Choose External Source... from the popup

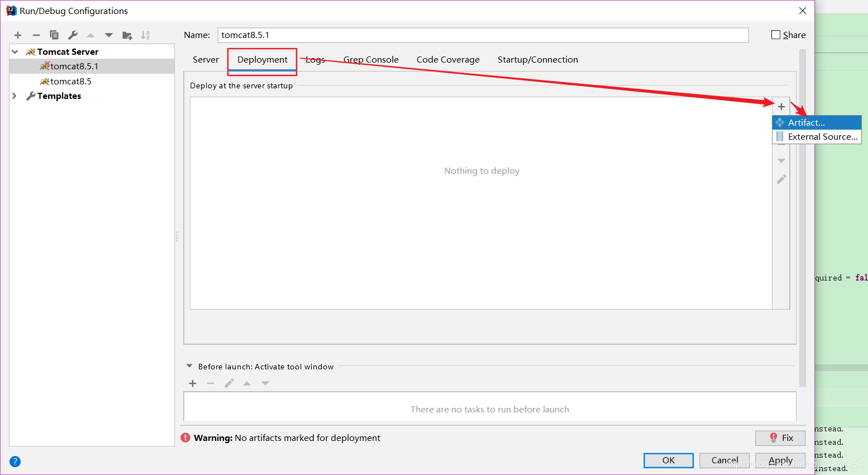822,137
